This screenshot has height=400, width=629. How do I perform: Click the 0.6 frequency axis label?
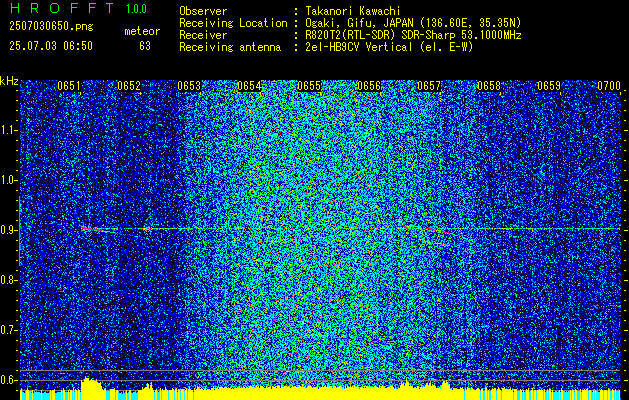click(8, 380)
